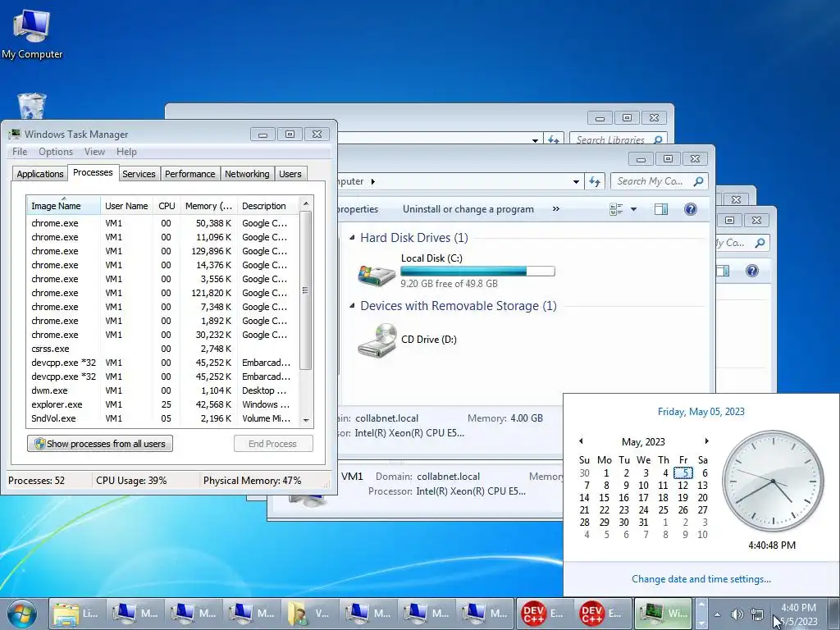Open the Users tab

(x=290, y=174)
